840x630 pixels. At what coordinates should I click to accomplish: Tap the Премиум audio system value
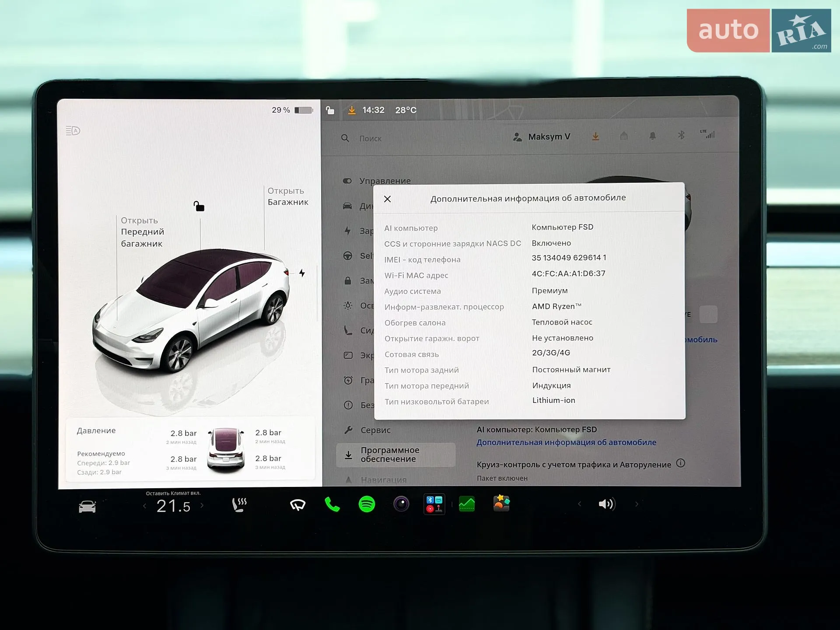coord(549,290)
